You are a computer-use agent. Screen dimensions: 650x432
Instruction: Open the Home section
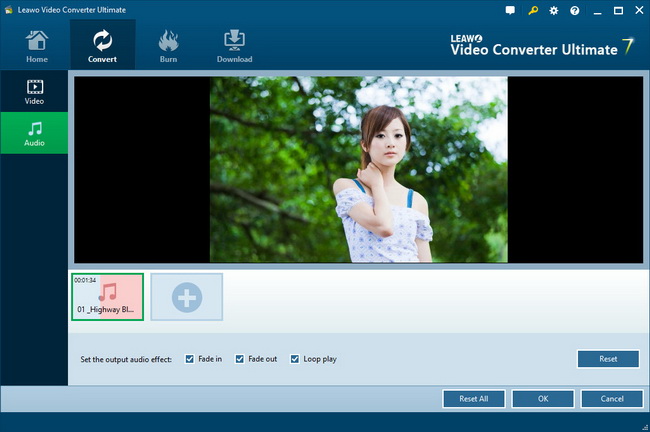coord(36,46)
